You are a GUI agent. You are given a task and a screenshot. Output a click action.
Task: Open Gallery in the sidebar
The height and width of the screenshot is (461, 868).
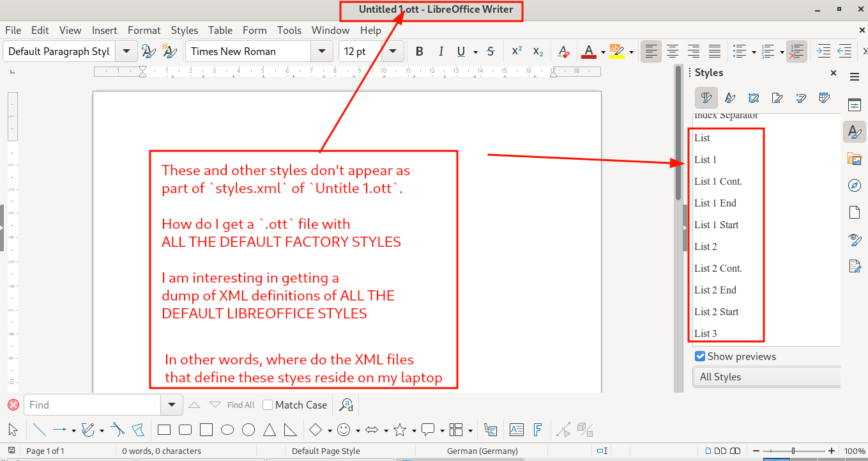click(x=854, y=159)
